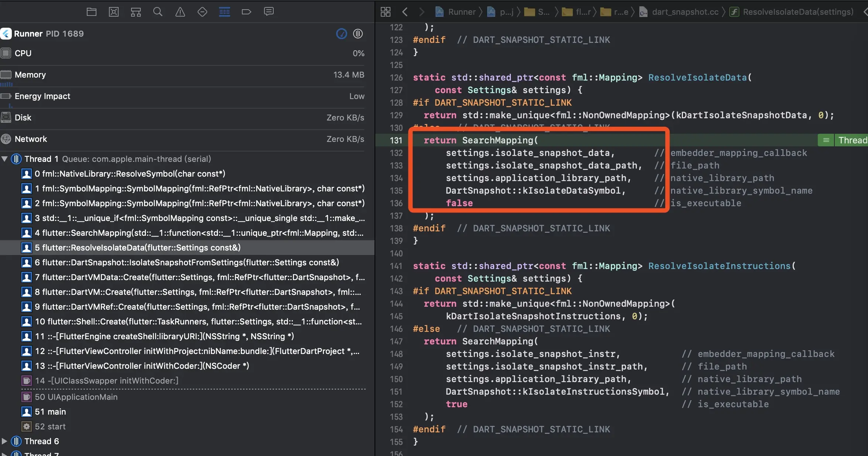Image resolution: width=868 pixels, height=456 pixels.
Task: Open the Test navigator diamond icon
Action: click(x=202, y=12)
